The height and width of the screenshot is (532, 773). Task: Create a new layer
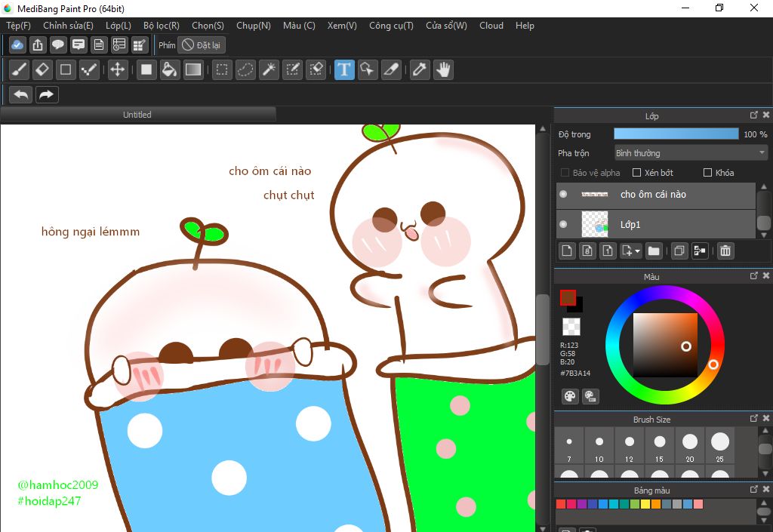[x=567, y=251]
